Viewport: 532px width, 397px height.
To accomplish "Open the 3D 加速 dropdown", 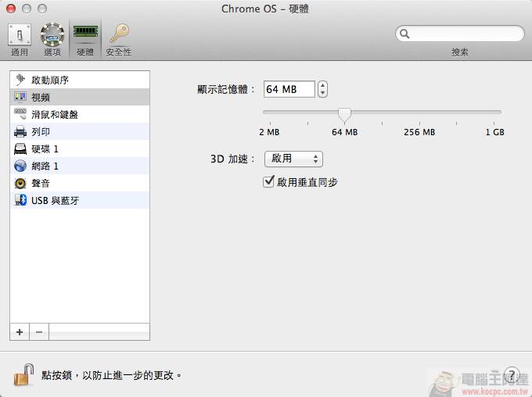I will (293, 159).
